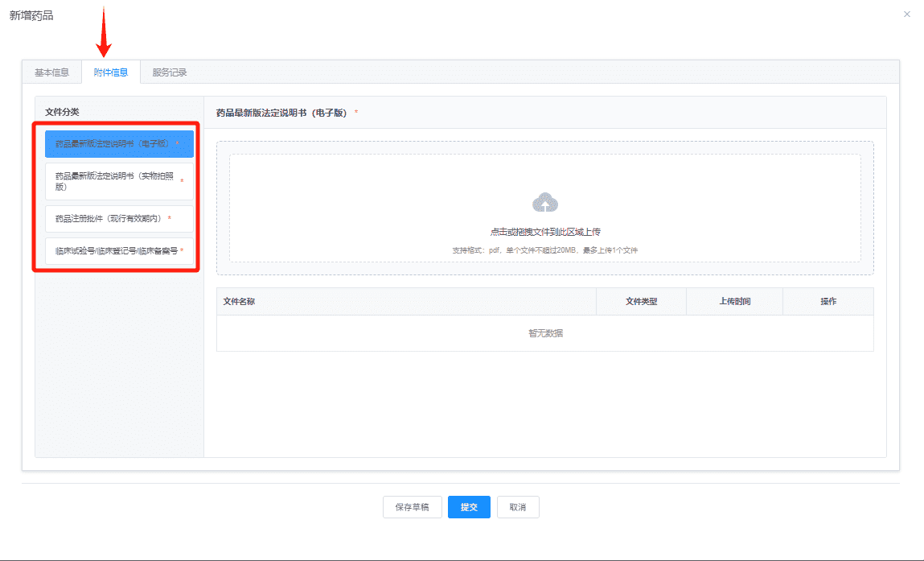Click the upload format hint mentioning 20MB
Screen dimensions: 924x561
point(545,250)
